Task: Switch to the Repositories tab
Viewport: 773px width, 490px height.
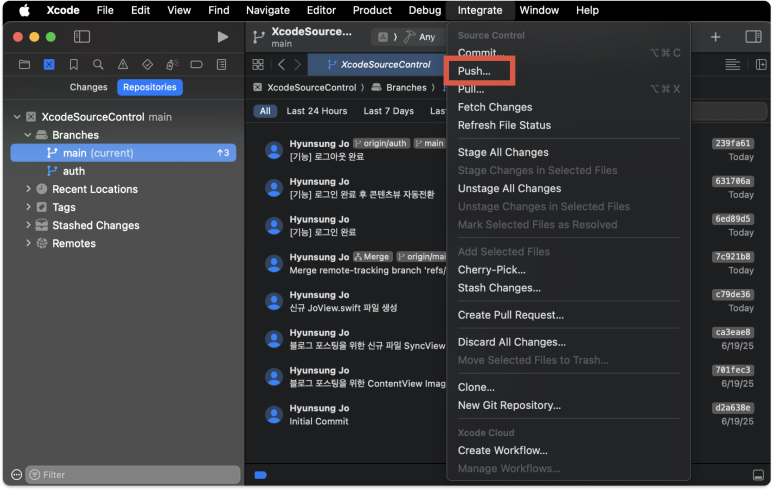Action: tap(150, 87)
